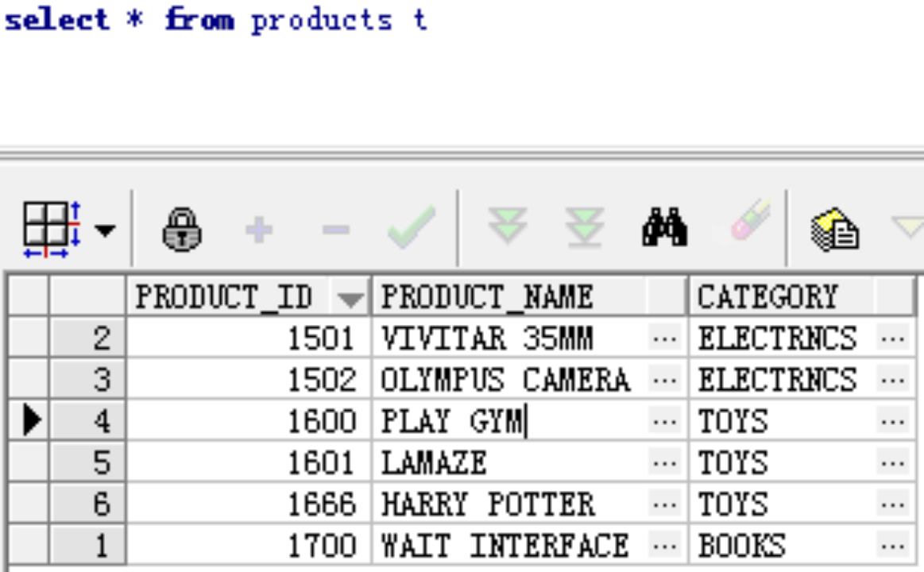The width and height of the screenshot is (924, 572).
Task: Click the grid layout mode icon
Action: coord(52,229)
